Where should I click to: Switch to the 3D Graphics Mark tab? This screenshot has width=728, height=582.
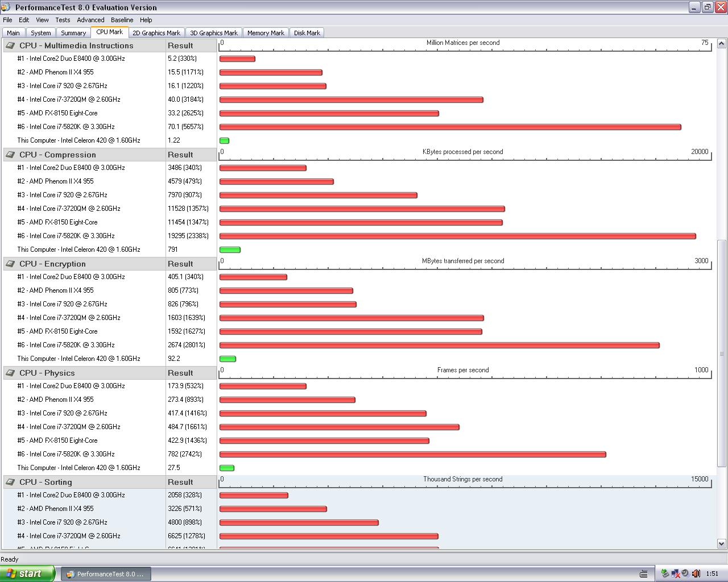[x=214, y=33]
